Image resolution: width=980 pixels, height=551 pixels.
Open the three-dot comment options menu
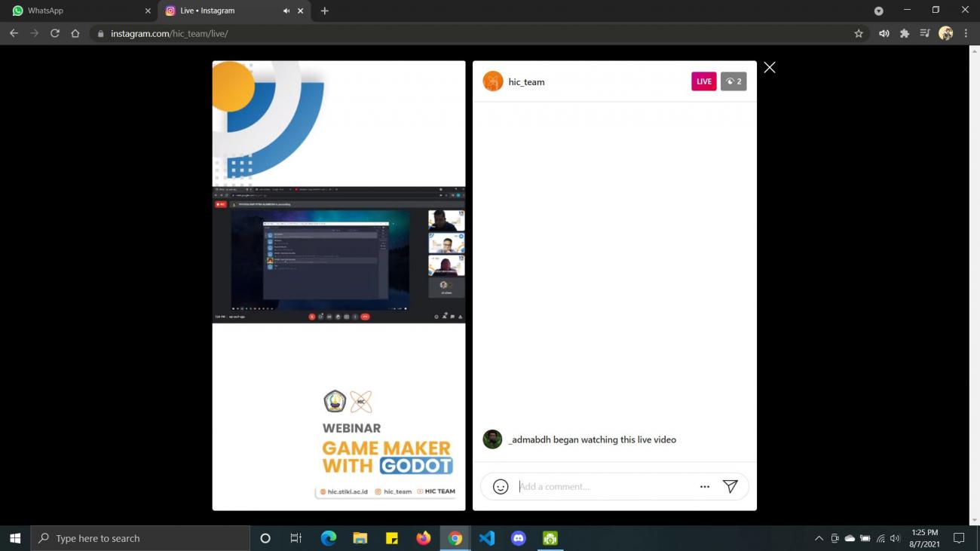[705, 487]
